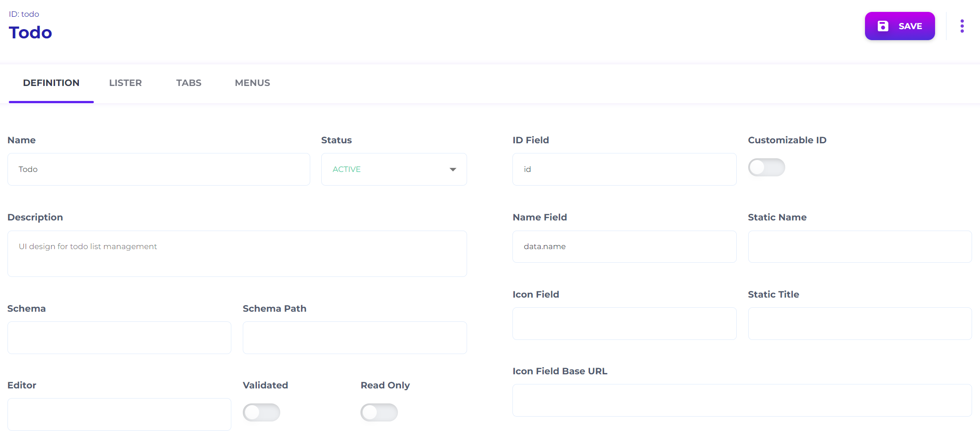Select the Name Field input box

[624, 246]
